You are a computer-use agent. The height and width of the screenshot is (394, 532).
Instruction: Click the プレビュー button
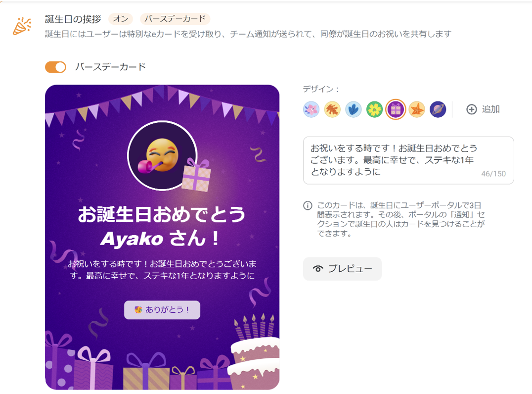point(342,269)
